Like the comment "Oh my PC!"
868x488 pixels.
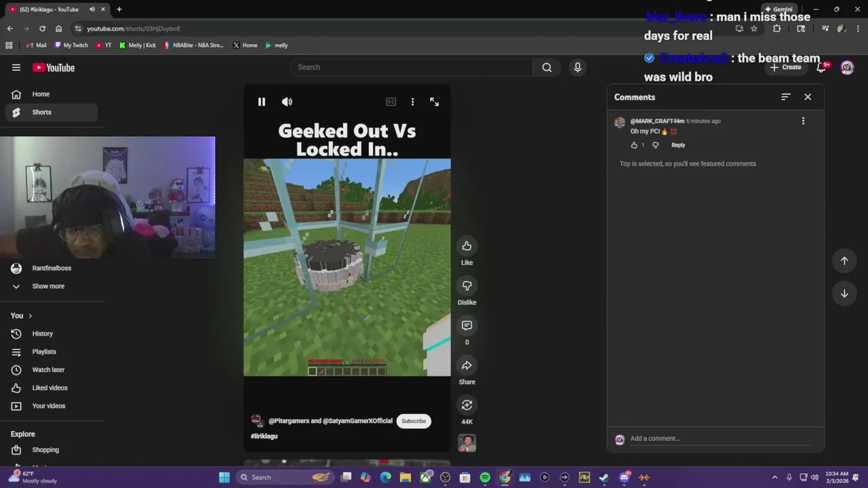point(634,145)
